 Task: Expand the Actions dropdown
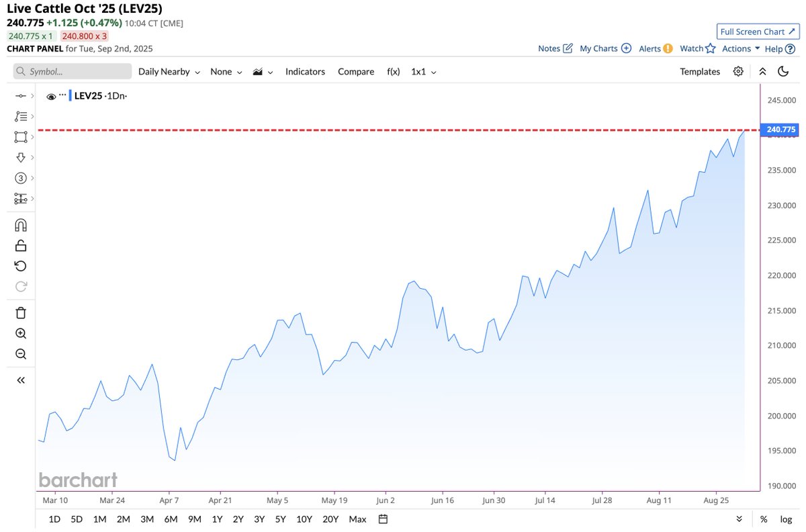pyautogui.click(x=741, y=48)
